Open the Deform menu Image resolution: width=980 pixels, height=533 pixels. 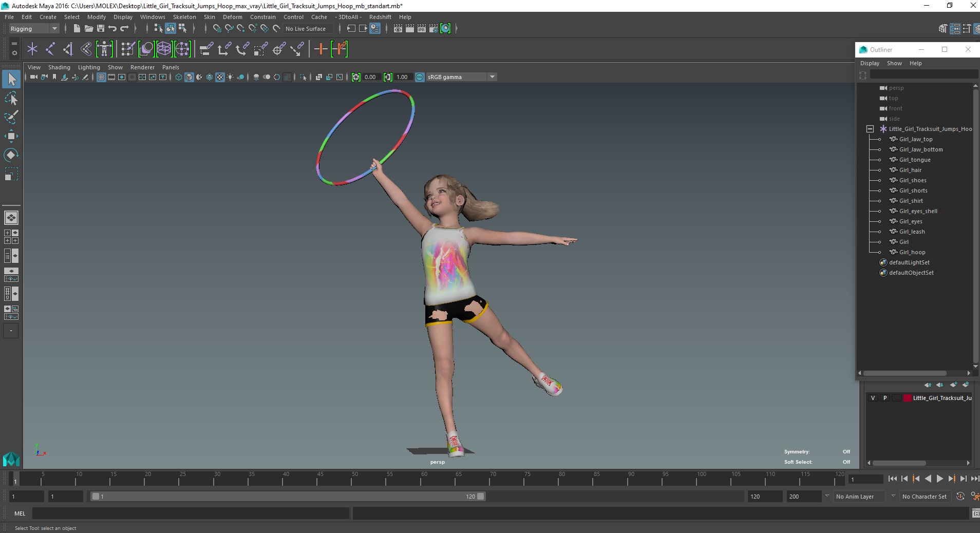(232, 17)
